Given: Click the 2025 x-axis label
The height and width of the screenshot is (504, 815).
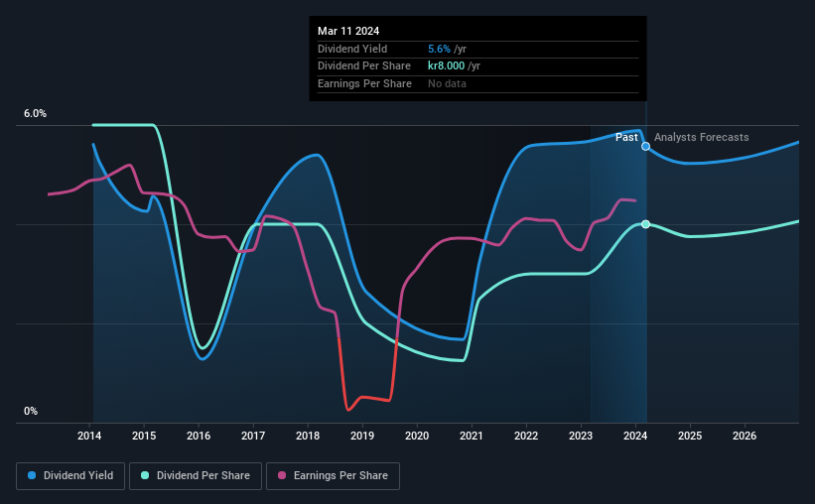Looking at the screenshot, I should (x=690, y=436).
